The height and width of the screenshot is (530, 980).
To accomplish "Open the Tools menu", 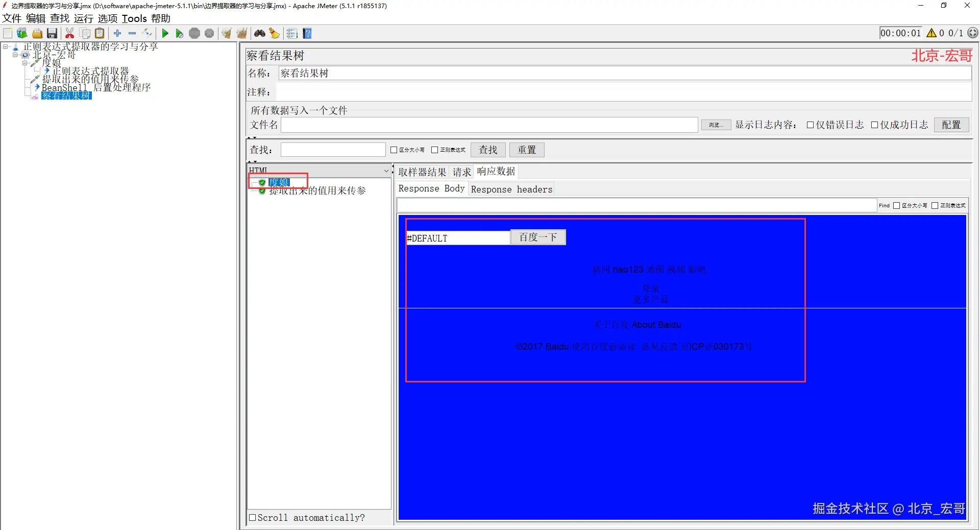I will click(x=134, y=18).
